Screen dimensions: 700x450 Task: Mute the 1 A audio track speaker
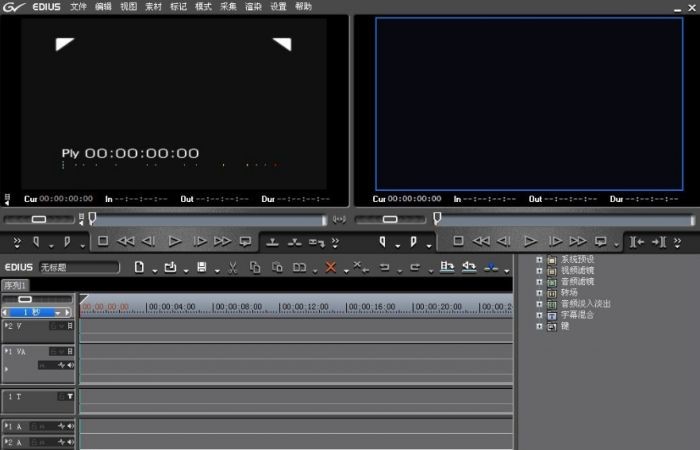pos(70,427)
